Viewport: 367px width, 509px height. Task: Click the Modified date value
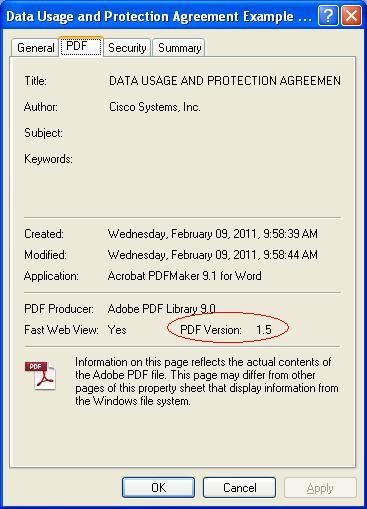pyautogui.click(x=213, y=255)
